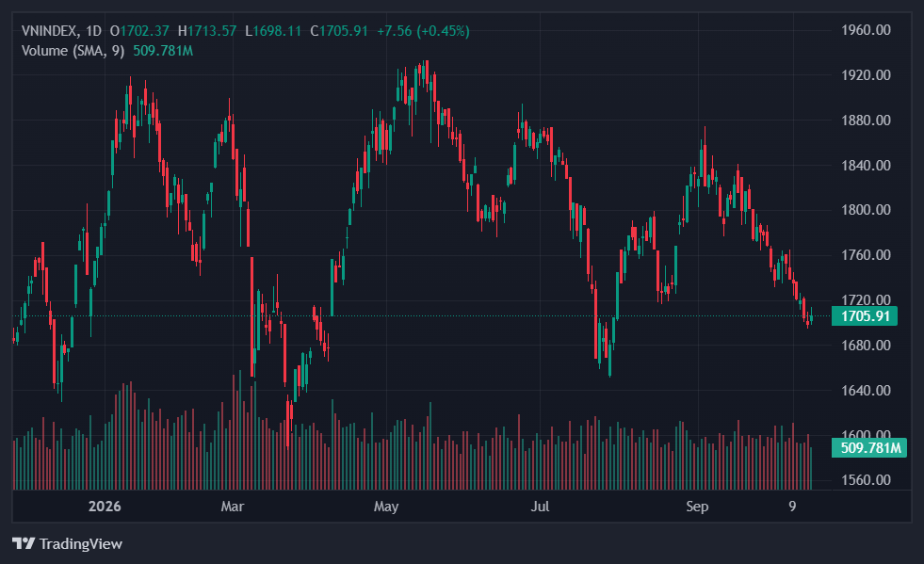
Task: Click the Sep marker on the time axis
Action: [x=697, y=507]
